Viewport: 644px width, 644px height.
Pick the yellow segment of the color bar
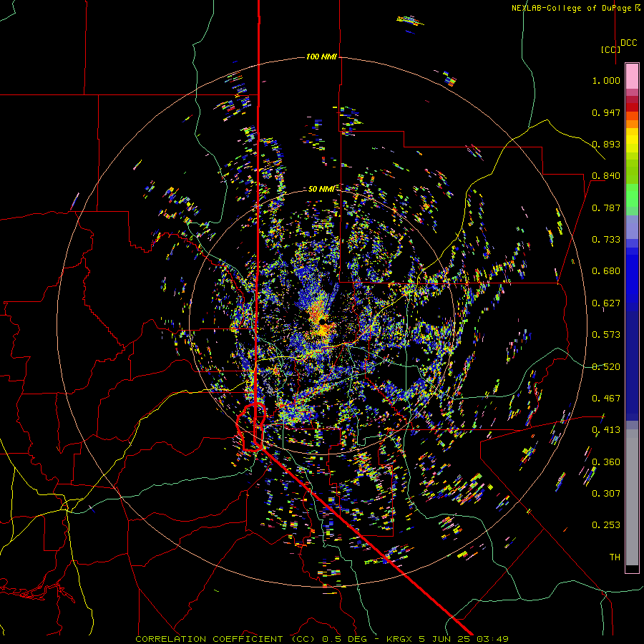pyautogui.click(x=632, y=141)
